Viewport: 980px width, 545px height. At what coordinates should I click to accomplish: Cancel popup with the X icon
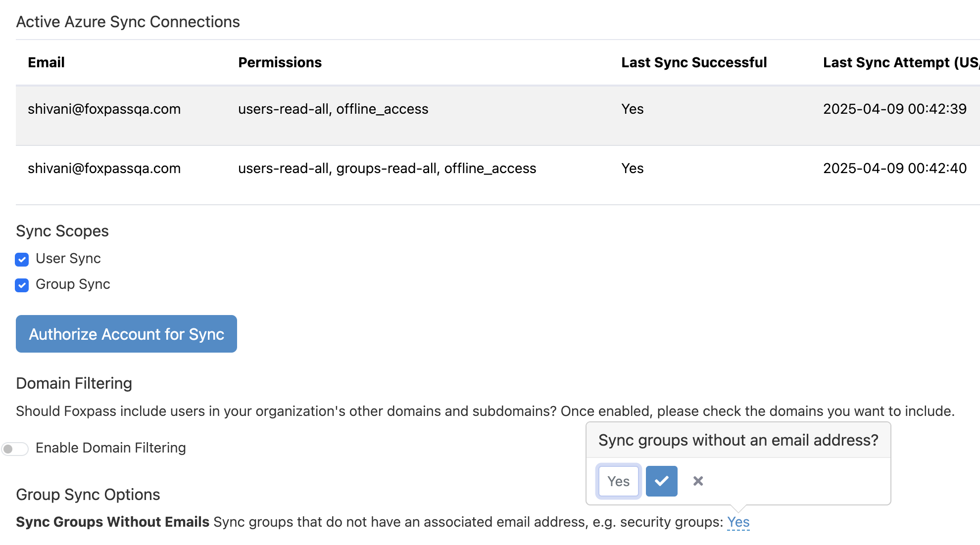pyautogui.click(x=698, y=481)
